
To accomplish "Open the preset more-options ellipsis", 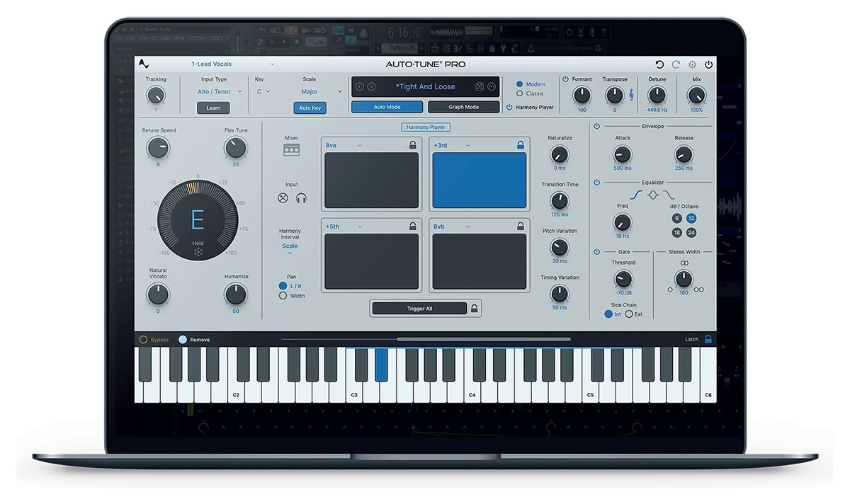I will (492, 87).
